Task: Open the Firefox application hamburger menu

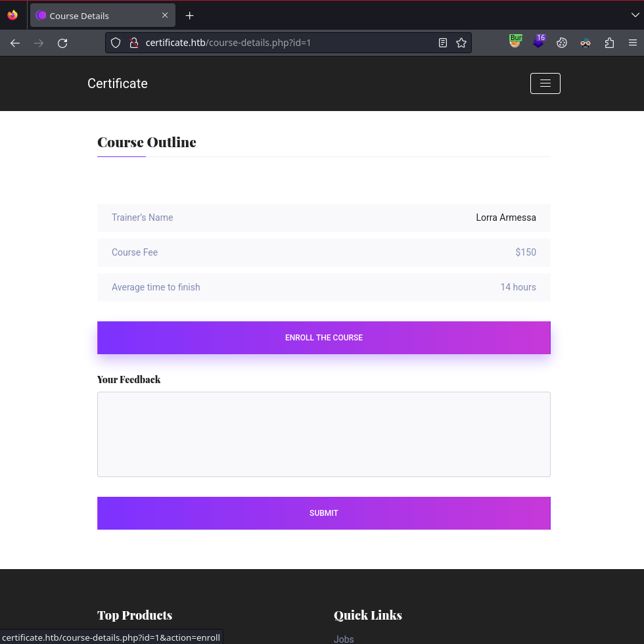Action: [x=632, y=43]
